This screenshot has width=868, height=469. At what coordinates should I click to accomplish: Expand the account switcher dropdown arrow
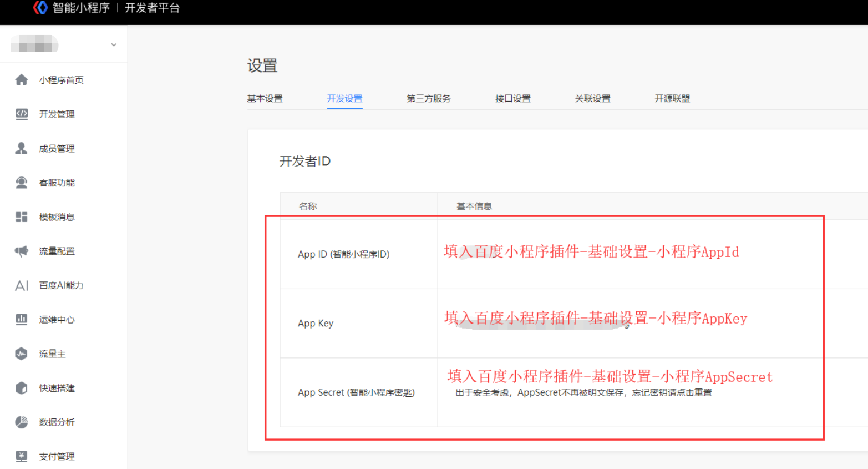tap(114, 45)
